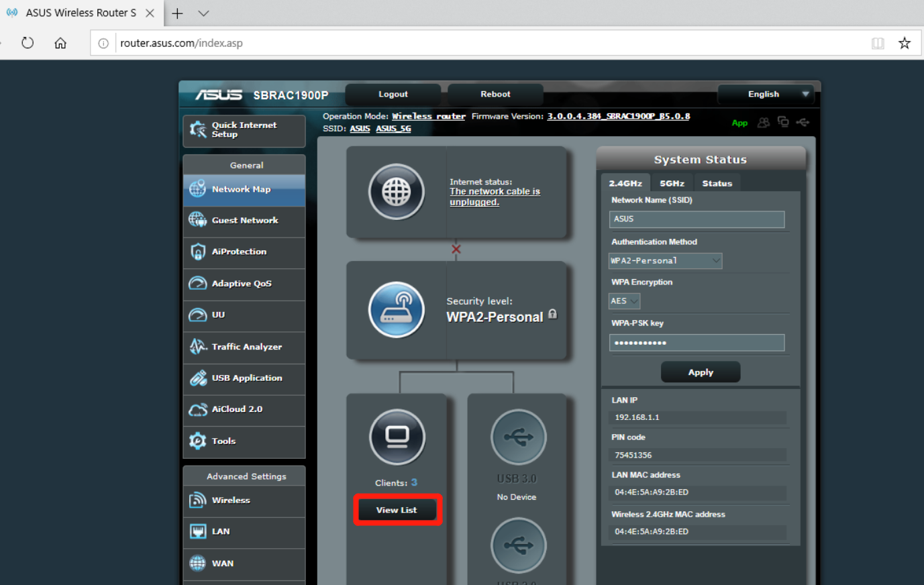Click the Network Name SSID input field

(697, 219)
